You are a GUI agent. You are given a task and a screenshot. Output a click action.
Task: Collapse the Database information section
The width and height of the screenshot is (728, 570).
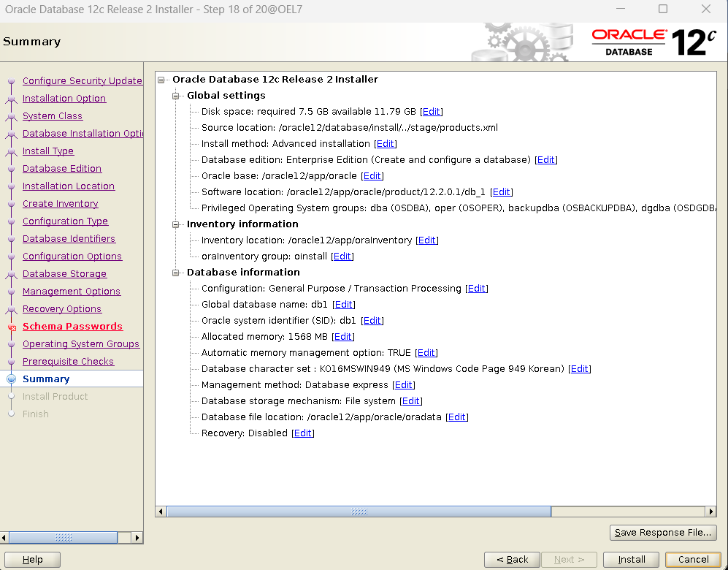(175, 273)
